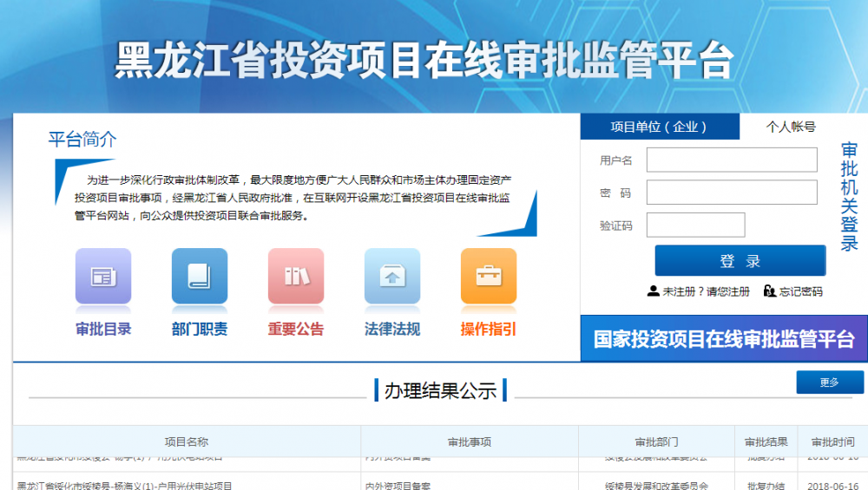
Task: Select the 操作指引 briefcase icon
Action: coord(488,277)
